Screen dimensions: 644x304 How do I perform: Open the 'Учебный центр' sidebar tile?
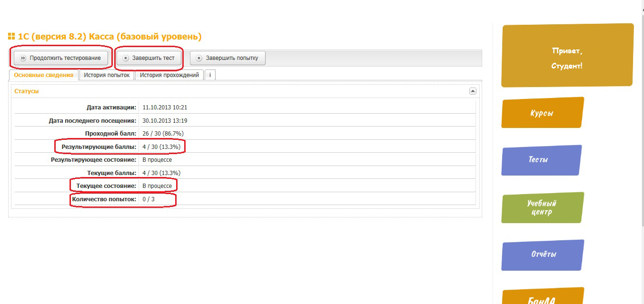click(542, 207)
